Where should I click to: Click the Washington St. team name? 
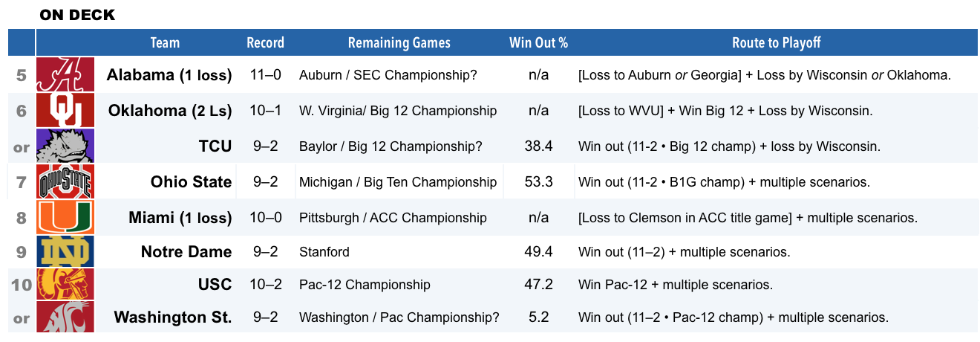click(x=173, y=317)
